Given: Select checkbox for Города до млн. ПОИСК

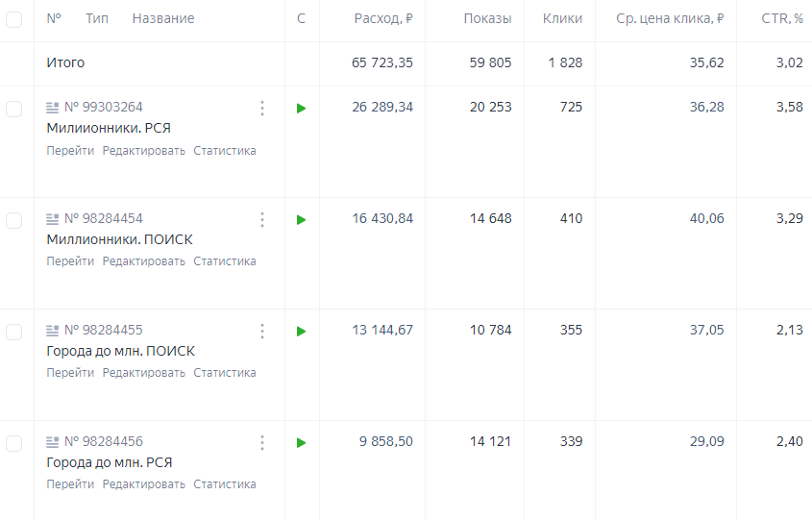Looking at the screenshot, I should click(14, 332).
